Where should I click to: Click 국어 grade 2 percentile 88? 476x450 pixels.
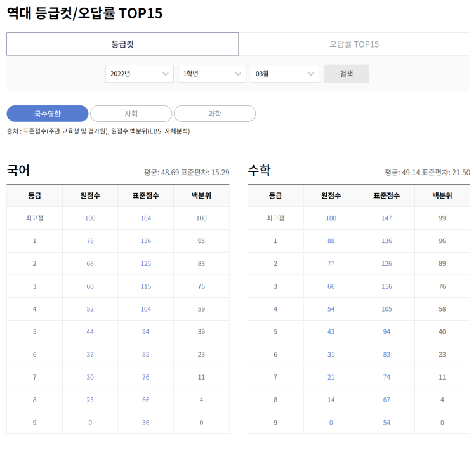201,263
